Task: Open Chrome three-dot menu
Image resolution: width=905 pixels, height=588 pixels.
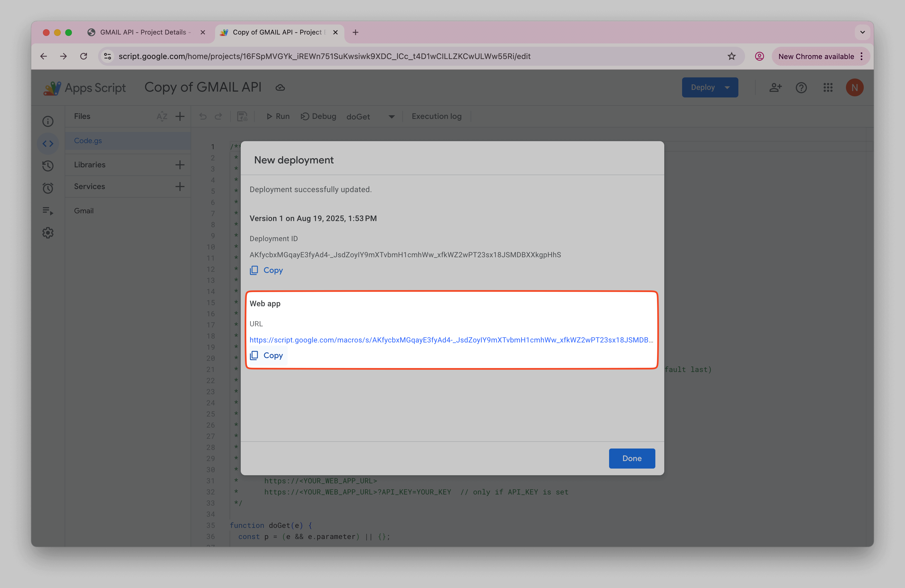Action: pyautogui.click(x=862, y=56)
